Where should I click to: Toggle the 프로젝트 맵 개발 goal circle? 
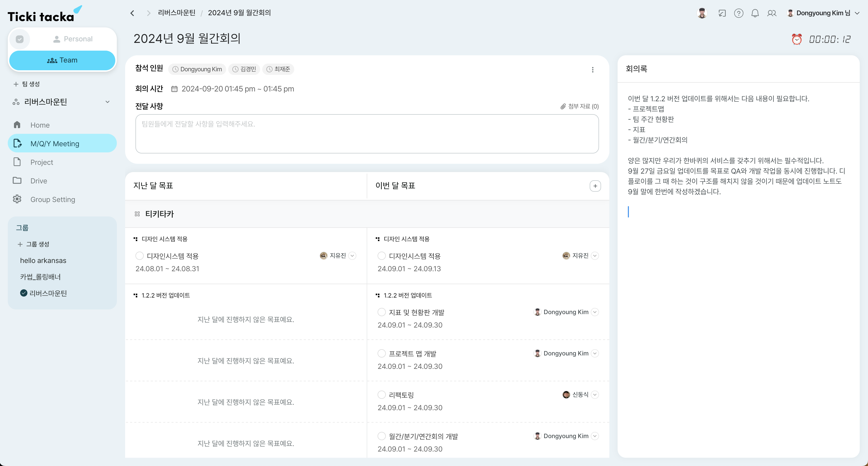tap(382, 353)
